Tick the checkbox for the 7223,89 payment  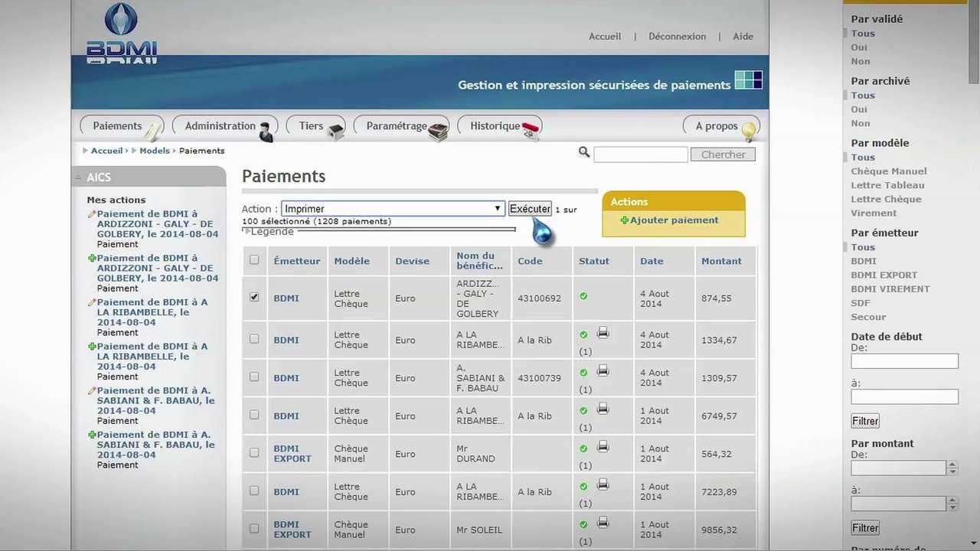point(254,491)
